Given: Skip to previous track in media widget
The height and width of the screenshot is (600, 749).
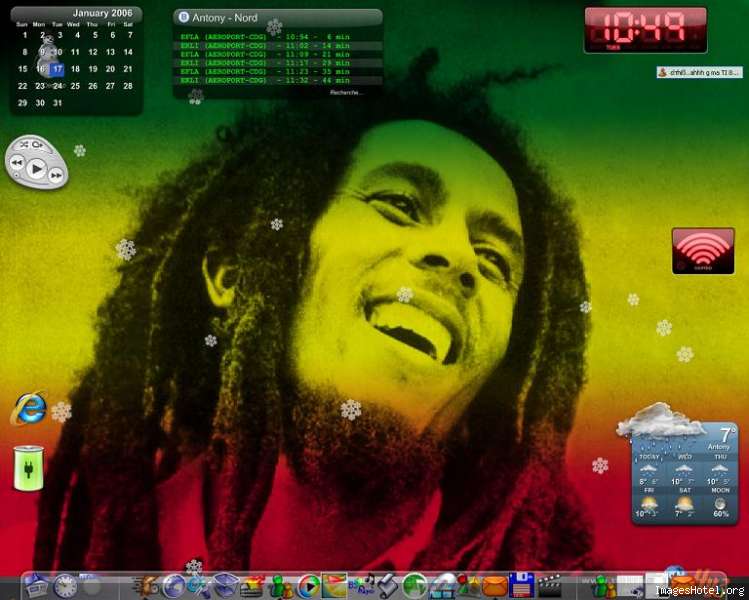Looking at the screenshot, I should pos(17,163).
